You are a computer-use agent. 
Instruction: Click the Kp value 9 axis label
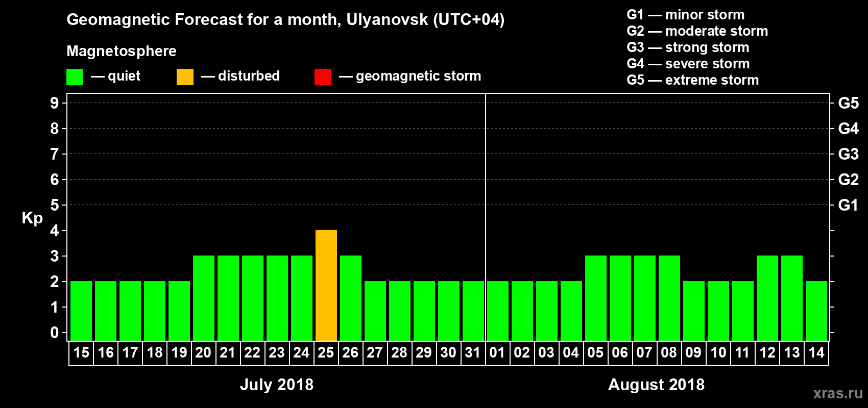point(55,103)
